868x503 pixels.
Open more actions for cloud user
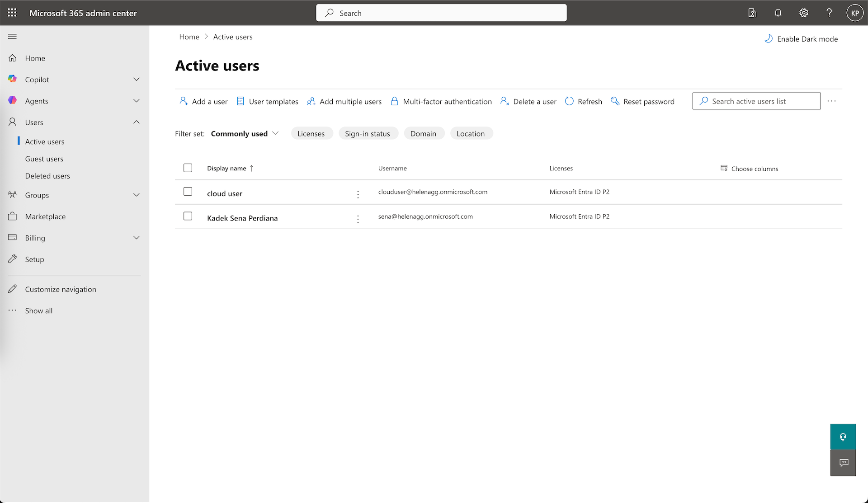(x=358, y=194)
